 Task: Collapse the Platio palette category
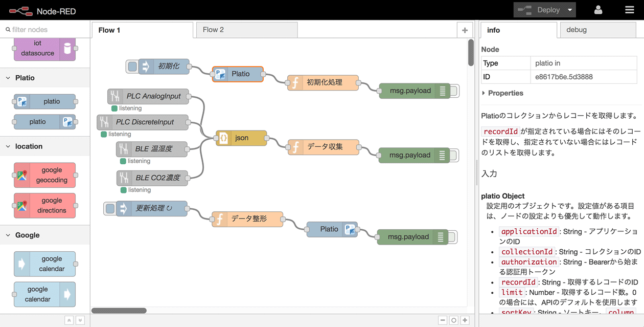(8, 78)
